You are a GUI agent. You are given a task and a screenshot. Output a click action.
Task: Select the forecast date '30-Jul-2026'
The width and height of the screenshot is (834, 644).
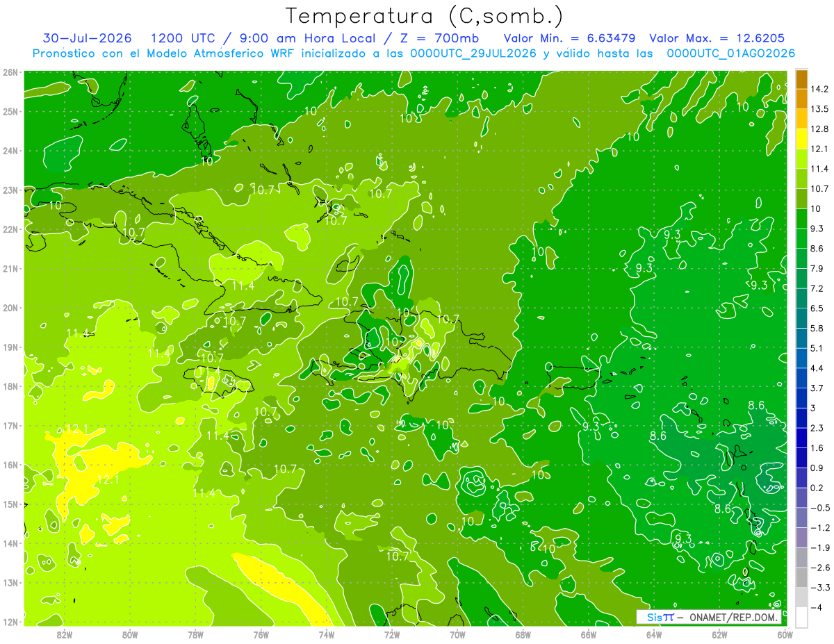click(x=87, y=38)
